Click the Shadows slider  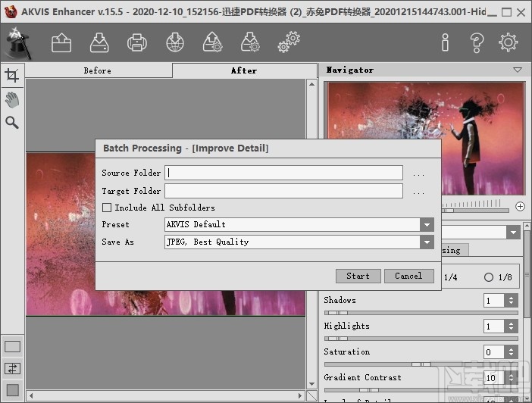click(421, 313)
